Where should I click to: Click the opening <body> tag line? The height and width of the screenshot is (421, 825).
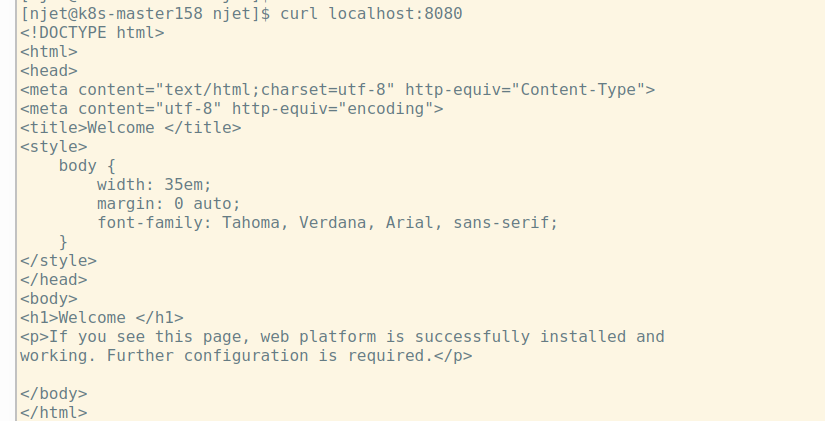tap(48, 298)
